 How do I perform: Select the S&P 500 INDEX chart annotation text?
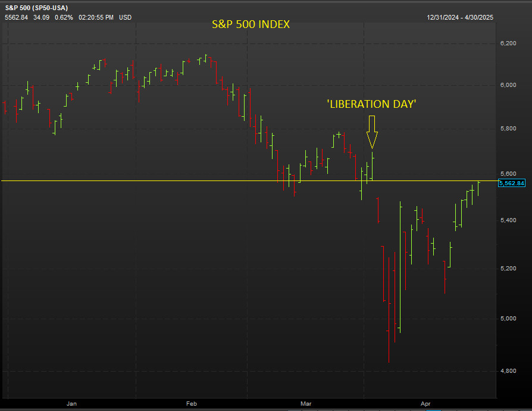coord(251,24)
